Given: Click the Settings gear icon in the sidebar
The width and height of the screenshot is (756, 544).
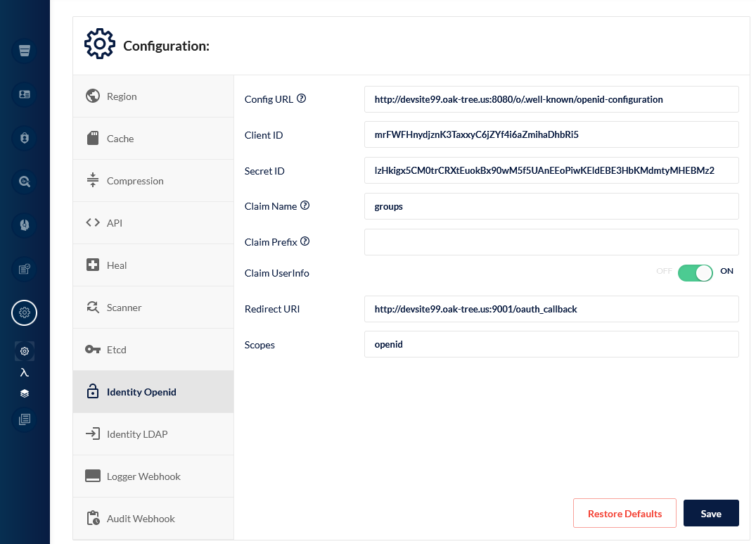Looking at the screenshot, I should 24,312.
